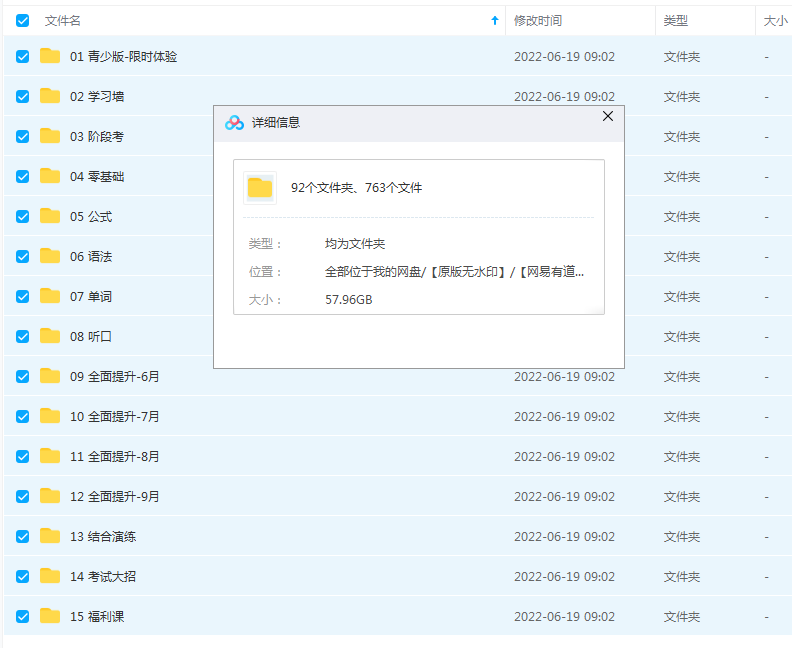Click the 05 公式 folder icon
The width and height of the screenshot is (792, 648).
(50, 216)
